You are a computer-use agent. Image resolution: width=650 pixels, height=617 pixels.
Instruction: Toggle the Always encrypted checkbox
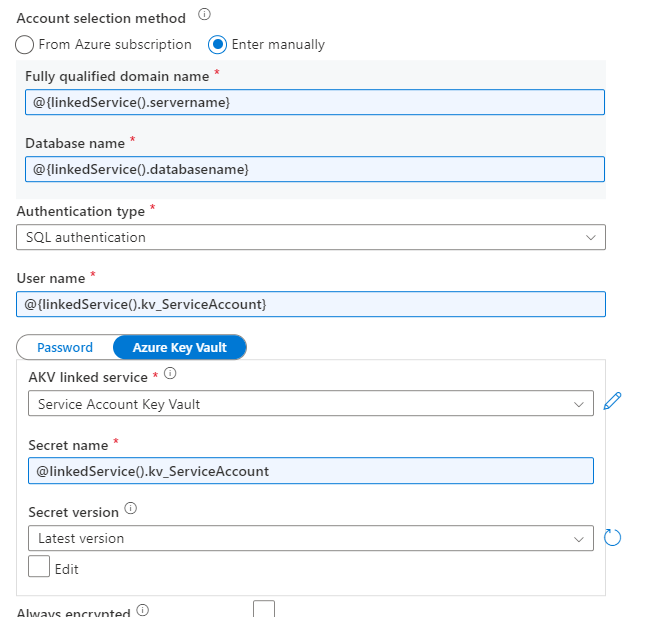tap(264, 609)
